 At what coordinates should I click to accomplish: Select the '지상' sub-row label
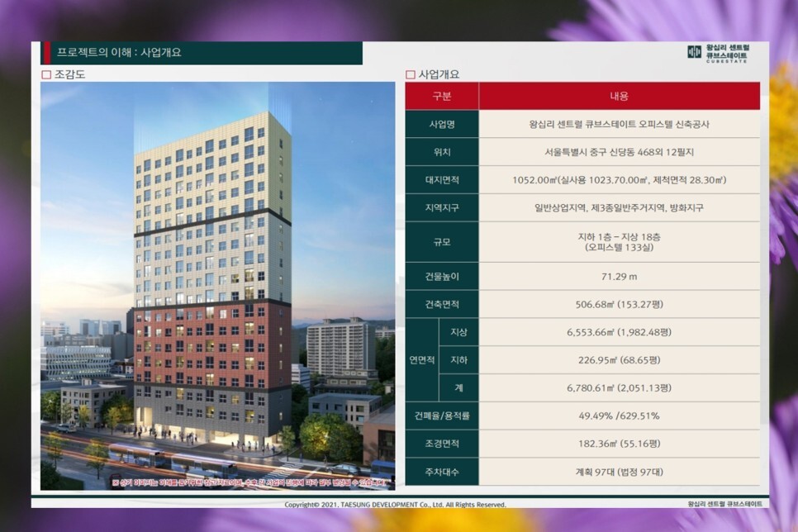click(458, 332)
